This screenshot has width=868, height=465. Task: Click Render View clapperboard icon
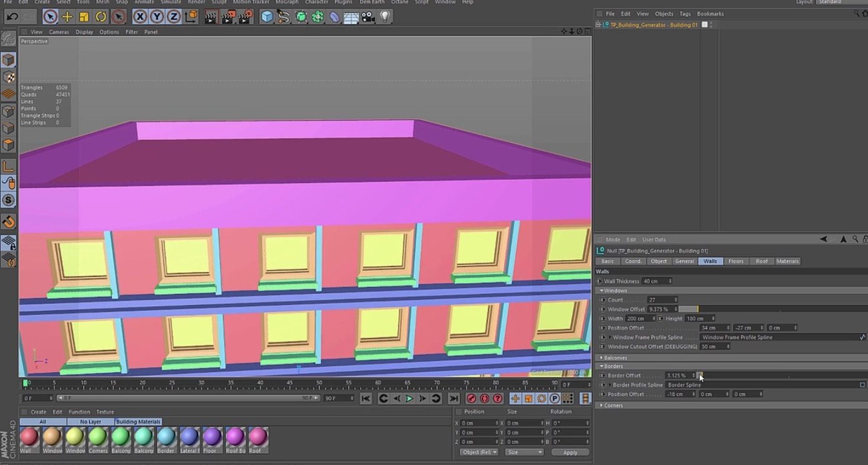point(211,17)
